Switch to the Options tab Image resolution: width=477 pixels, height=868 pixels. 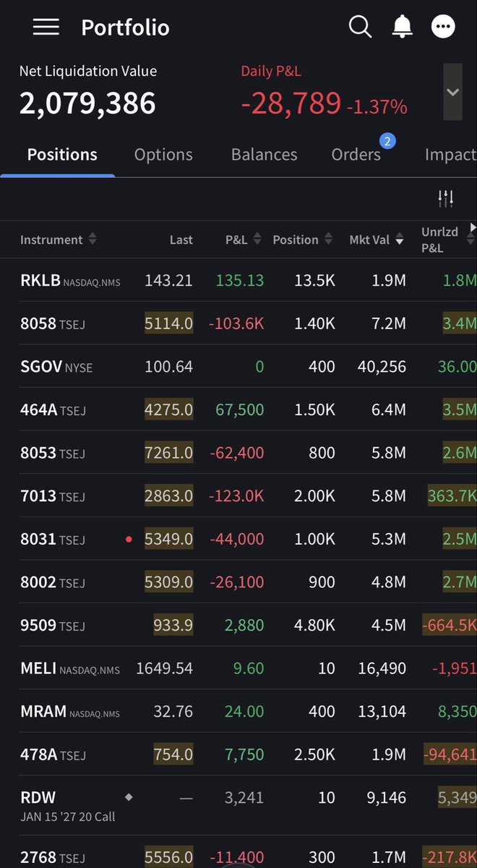pyautogui.click(x=163, y=154)
